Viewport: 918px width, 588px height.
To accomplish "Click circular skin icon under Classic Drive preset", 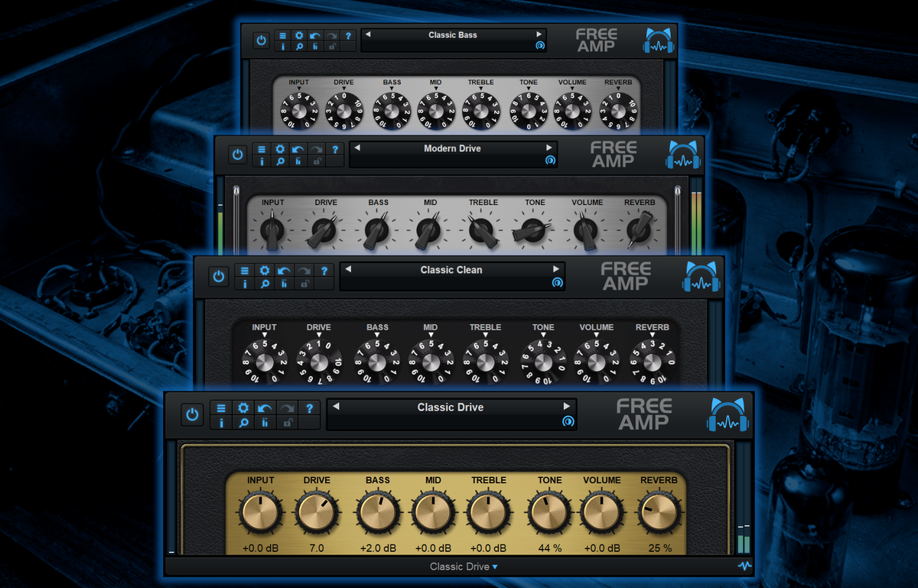I will click(568, 421).
